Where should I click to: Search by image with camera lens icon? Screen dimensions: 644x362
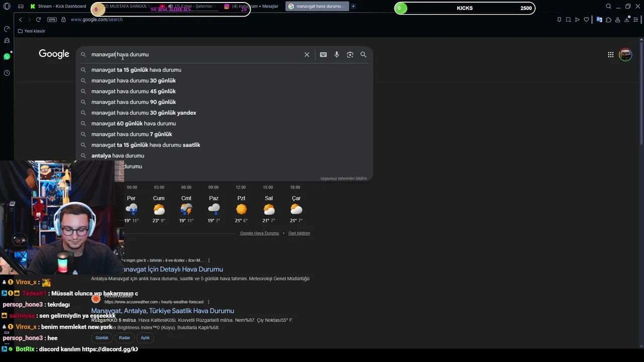pos(350,54)
